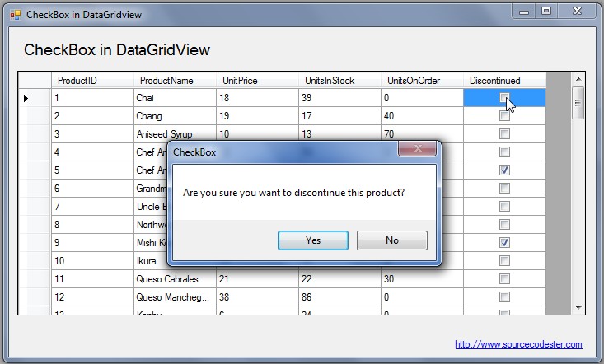Maximize the CheckBox in DataGridview window
This screenshot has height=364, width=604.
click(x=546, y=11)
